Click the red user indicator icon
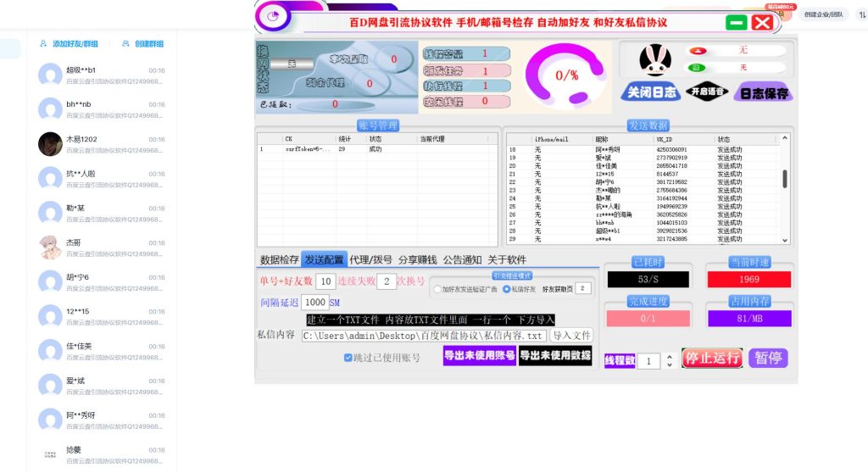 pos(698,51)
